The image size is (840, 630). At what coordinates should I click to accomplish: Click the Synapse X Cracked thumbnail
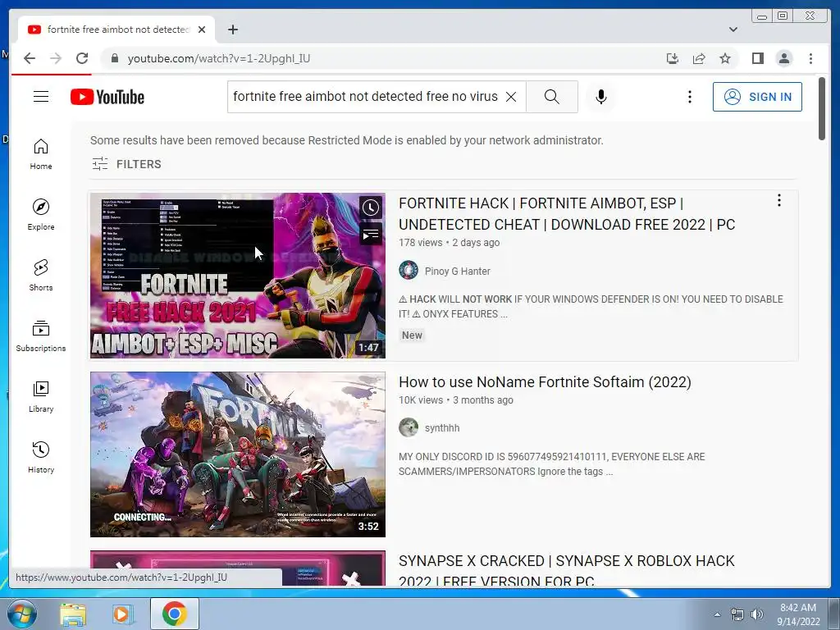(238, 568)
